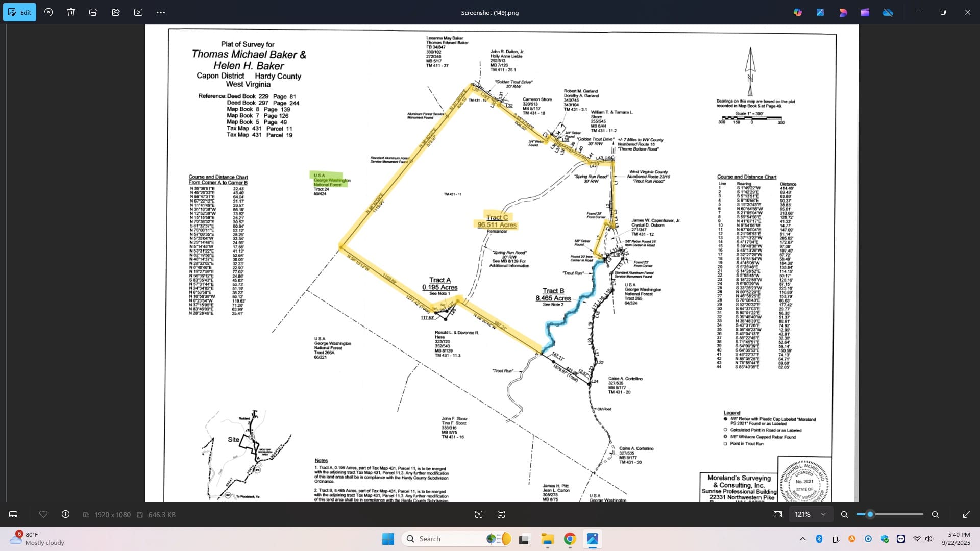
Task: Delete the image with the trash icon
Action: tap(71, 12)
